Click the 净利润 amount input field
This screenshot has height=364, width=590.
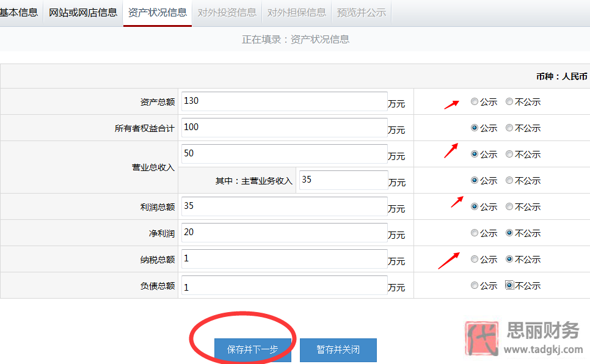click(283, 233)
